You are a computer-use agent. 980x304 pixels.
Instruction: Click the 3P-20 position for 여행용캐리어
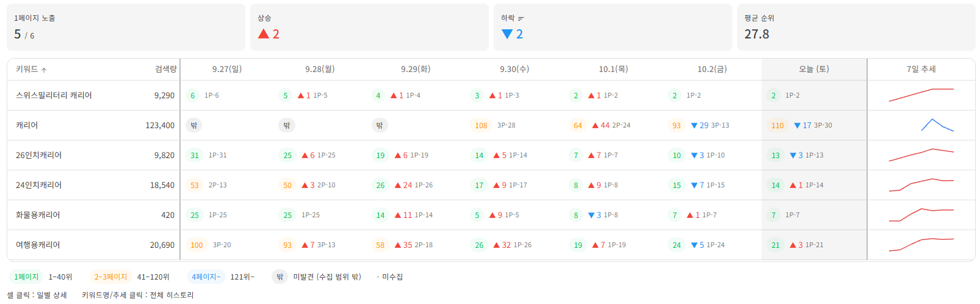pyautogui.click(x=222, y=245)
